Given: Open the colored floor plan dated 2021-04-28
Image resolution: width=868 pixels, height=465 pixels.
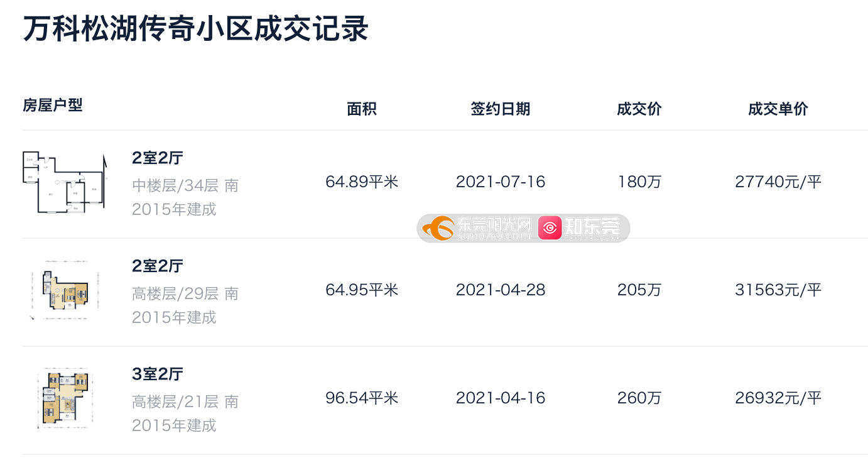Looking at the screenshot, I should click(65, 290).
